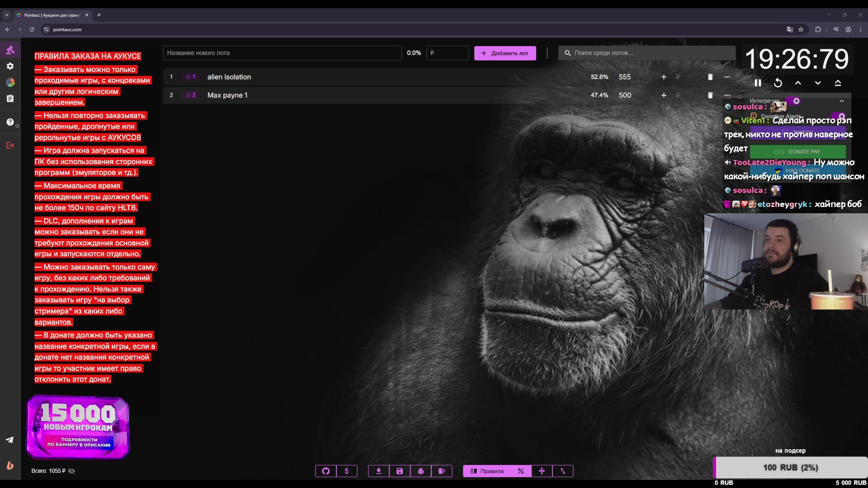Screen dimensions: 868x488
Task: Add amount to Max payne 1 lot
Action: [x=664, y=95]
